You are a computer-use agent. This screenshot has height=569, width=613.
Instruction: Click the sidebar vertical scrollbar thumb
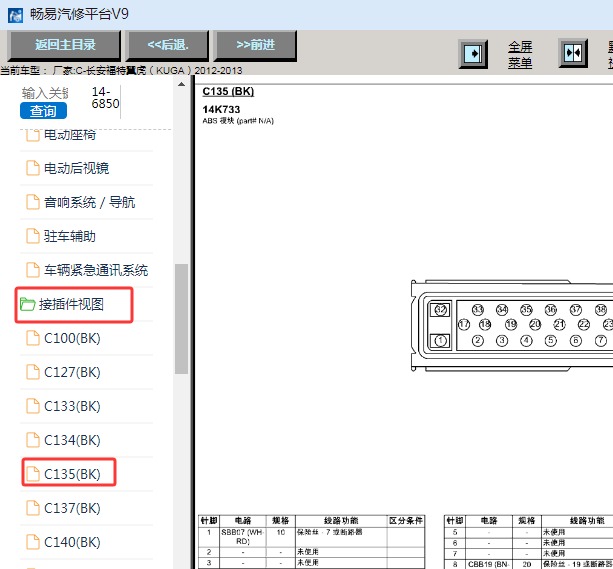(x=181, y=319)
